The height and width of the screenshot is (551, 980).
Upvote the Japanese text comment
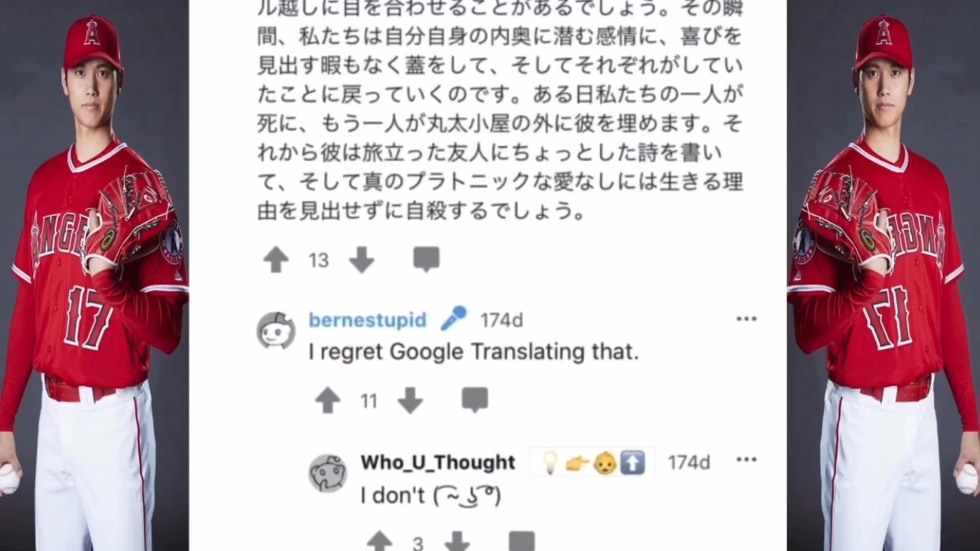276,260
